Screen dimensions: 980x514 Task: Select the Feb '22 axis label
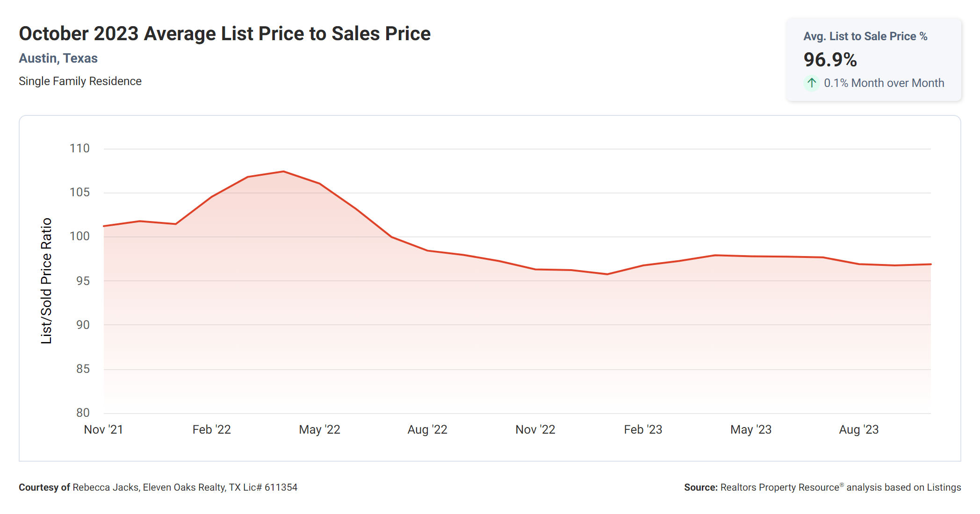pyautogui.click(x=211, y=429)
